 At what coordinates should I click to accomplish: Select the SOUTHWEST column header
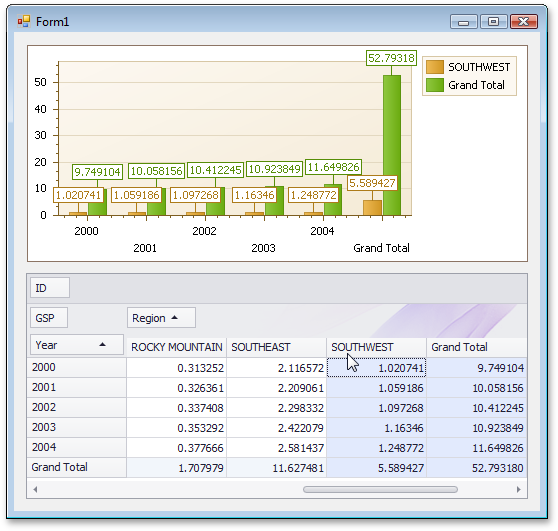click(x=377, y=347)
